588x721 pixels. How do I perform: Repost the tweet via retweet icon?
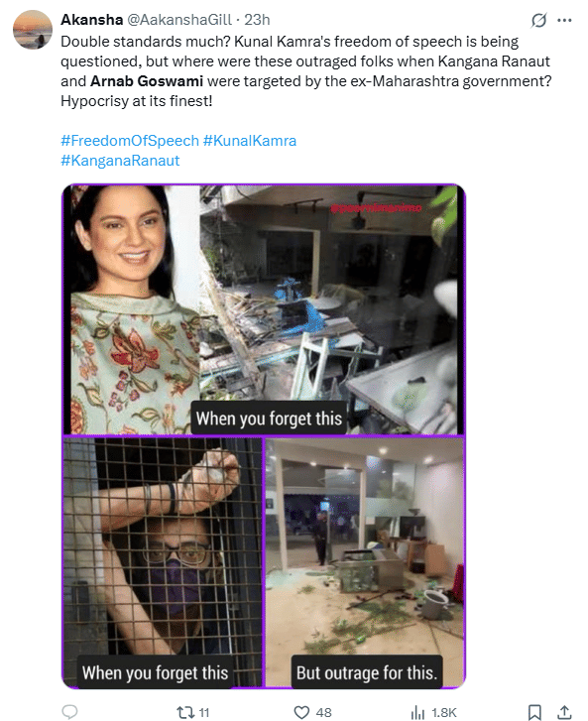[185, 712]
